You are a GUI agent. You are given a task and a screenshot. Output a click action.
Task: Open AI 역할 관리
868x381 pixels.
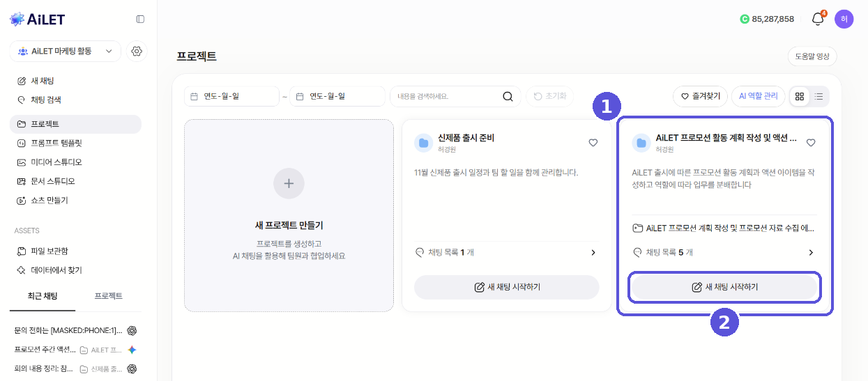(758, 96)
